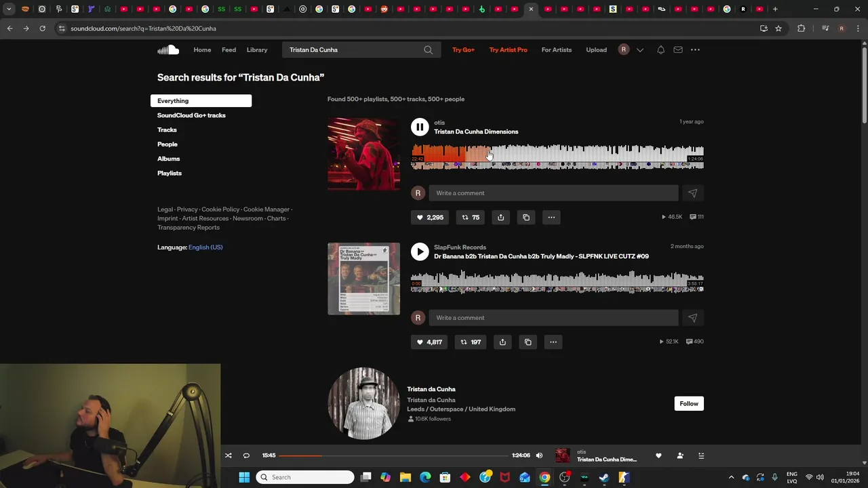Send comment on the SLPFNK track
The image size is (868, 488).
tap(692, 318)
